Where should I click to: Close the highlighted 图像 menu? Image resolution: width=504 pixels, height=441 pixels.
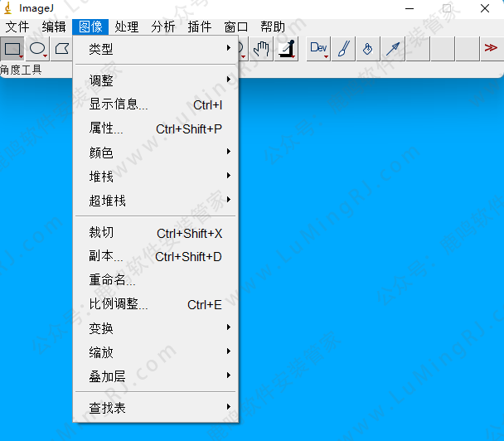90,27
